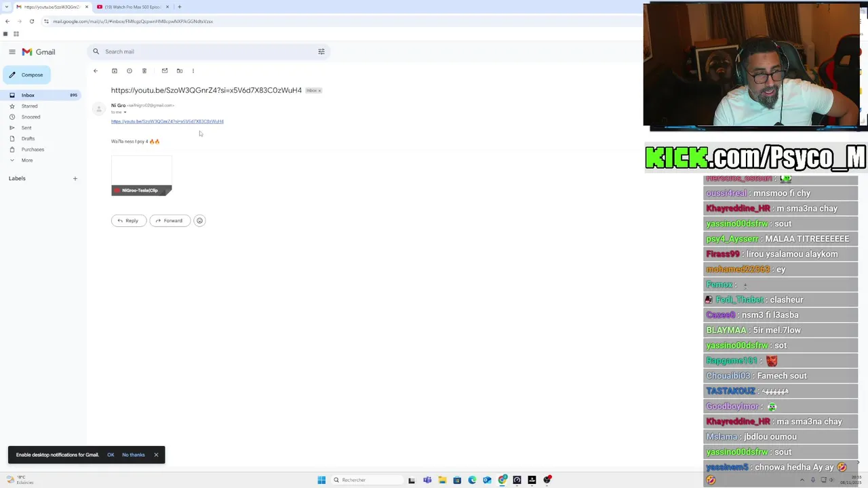This screenshot has height=488, width=868.
Task: Open the three-dot more actions menu
Action: (193, 70)
